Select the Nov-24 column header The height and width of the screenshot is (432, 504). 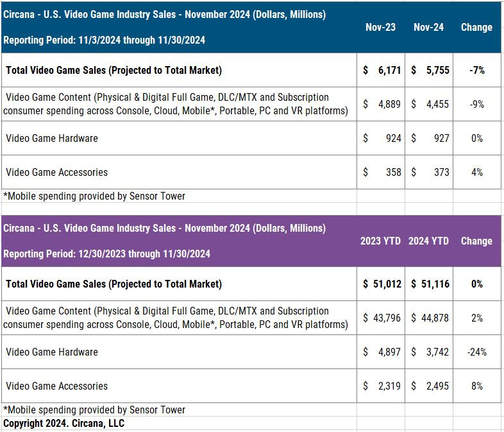428,28
